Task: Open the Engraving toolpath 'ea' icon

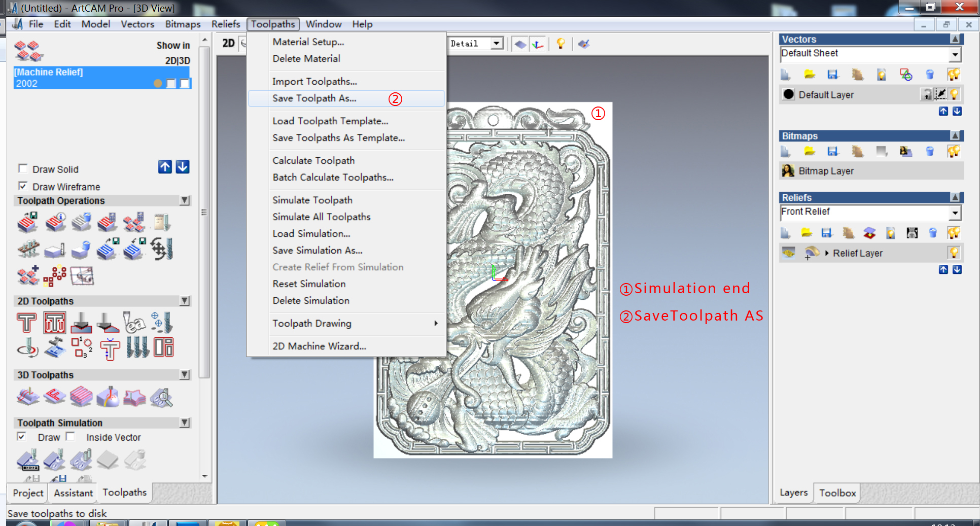Action: coord(134,323)
